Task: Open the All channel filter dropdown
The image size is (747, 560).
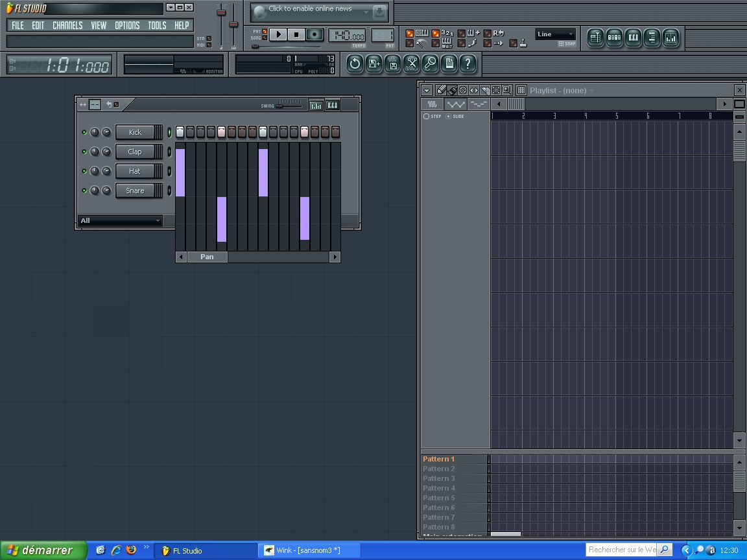Action: 120,220
